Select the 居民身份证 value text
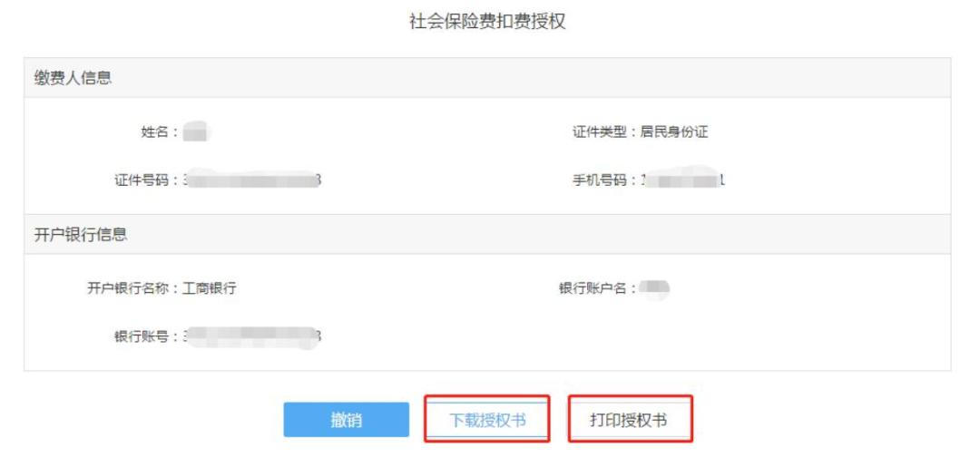Screen dimensions: 980x457 tap(674, 132)
